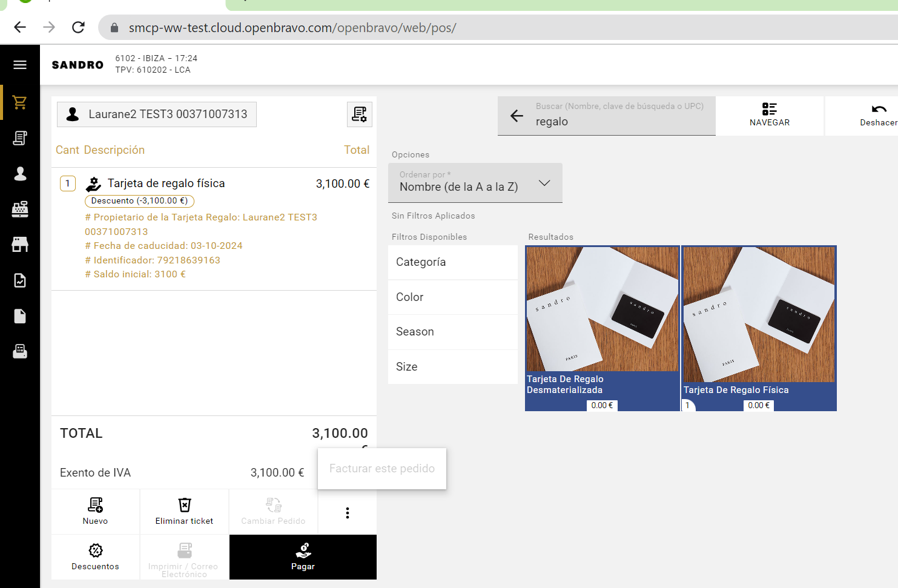Viewport: 898px width, 588px height.
Task: Reload the browser page
Action: click(78, 27)
